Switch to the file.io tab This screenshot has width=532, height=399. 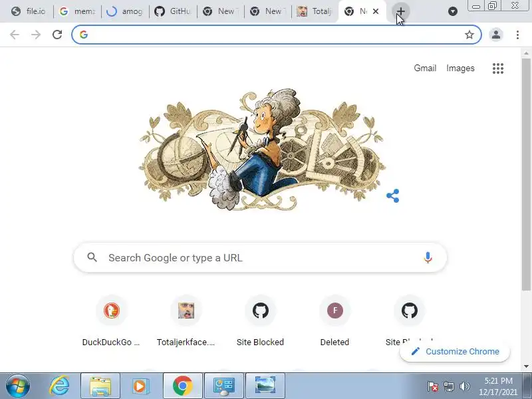29,11
